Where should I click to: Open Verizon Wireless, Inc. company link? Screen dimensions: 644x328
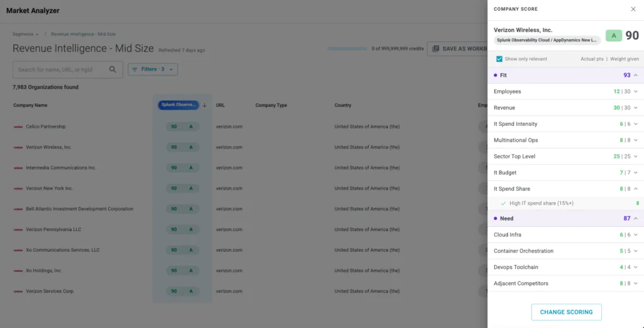point(48,147)
